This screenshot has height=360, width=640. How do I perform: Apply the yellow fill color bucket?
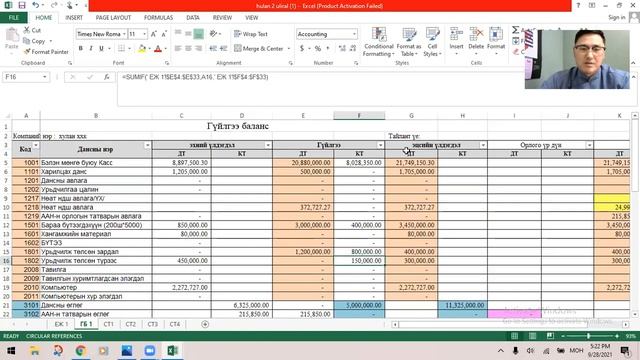(142, 49)
